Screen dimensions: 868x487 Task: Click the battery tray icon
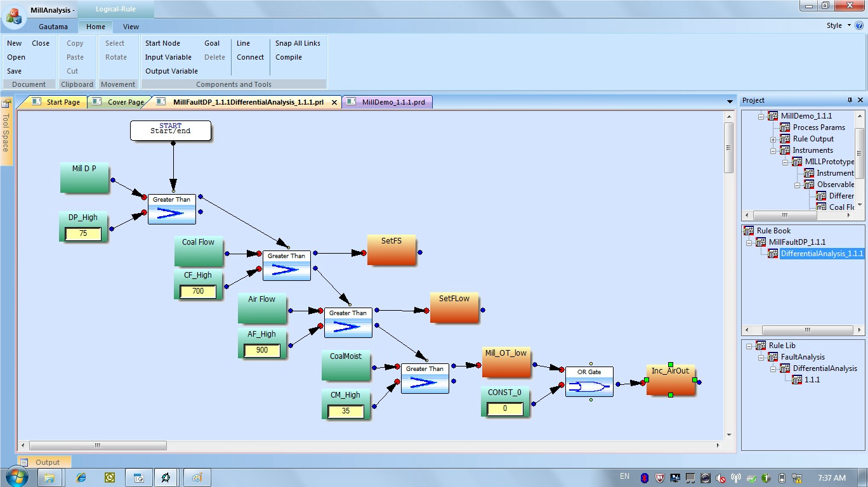point(782,478)
